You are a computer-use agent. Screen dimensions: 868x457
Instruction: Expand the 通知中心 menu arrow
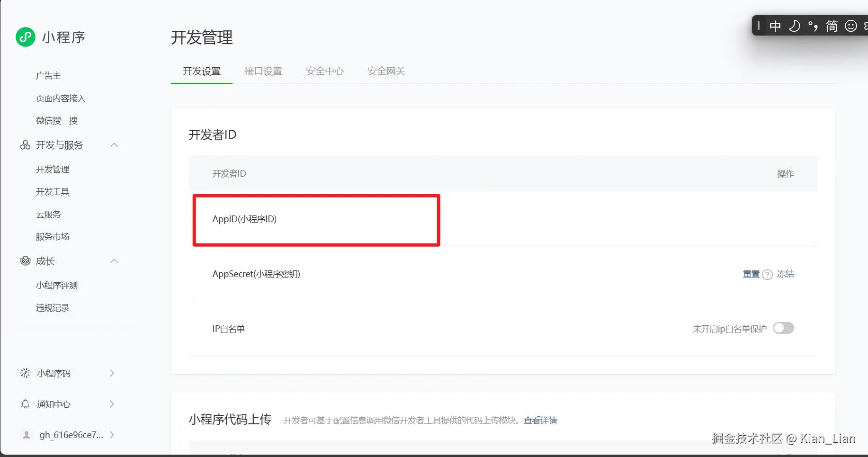click(112, 404)
